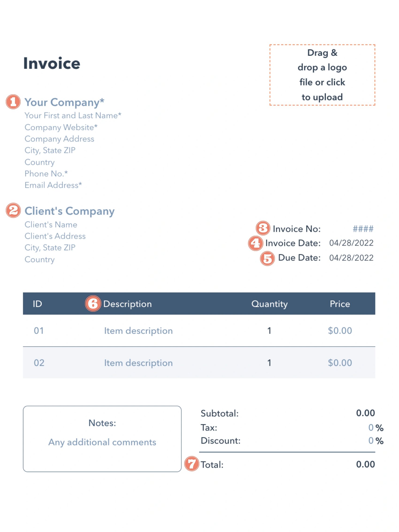This screenshot has height=532, width=399.
Task: Click marker 6 in the Description header
Action: click(93, 304)
